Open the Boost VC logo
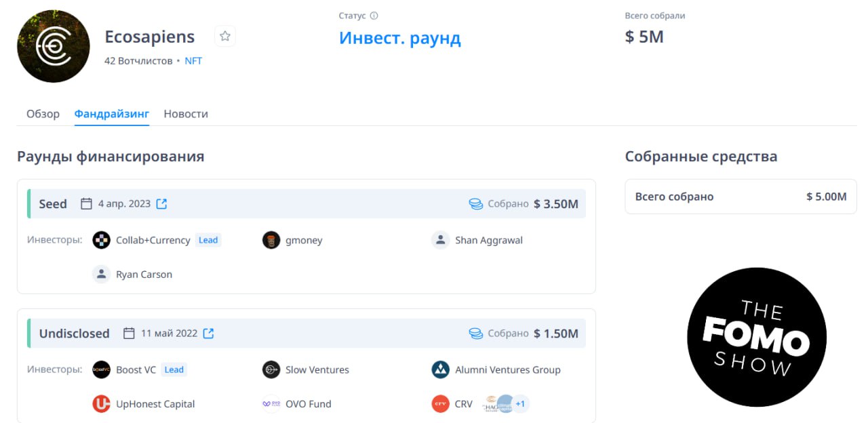This screenshot has height=423, width=868. click(101, 369)
